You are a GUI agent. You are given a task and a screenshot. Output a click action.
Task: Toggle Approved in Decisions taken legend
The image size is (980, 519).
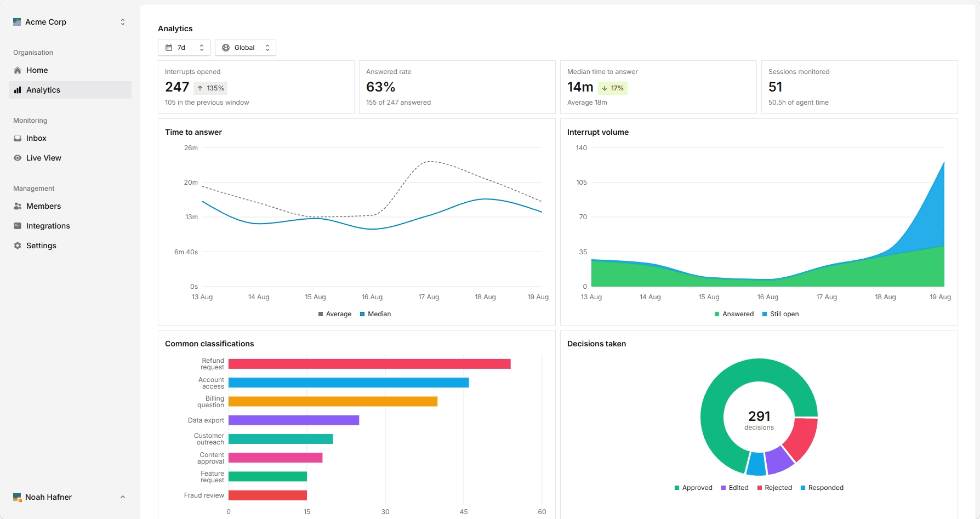click(693, 488)
